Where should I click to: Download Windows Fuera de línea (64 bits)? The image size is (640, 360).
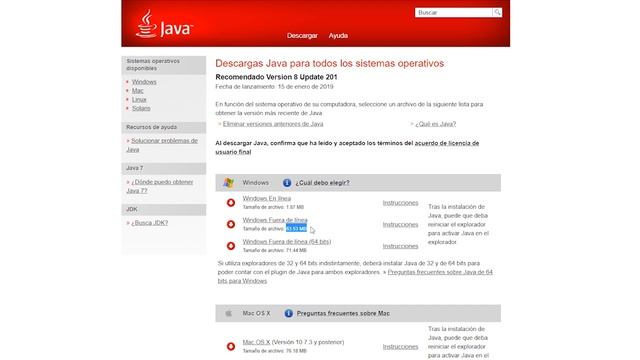287,242
